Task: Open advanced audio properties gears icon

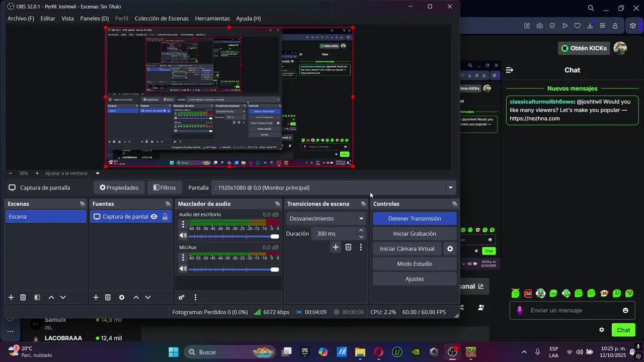Action: pos(182,297)
